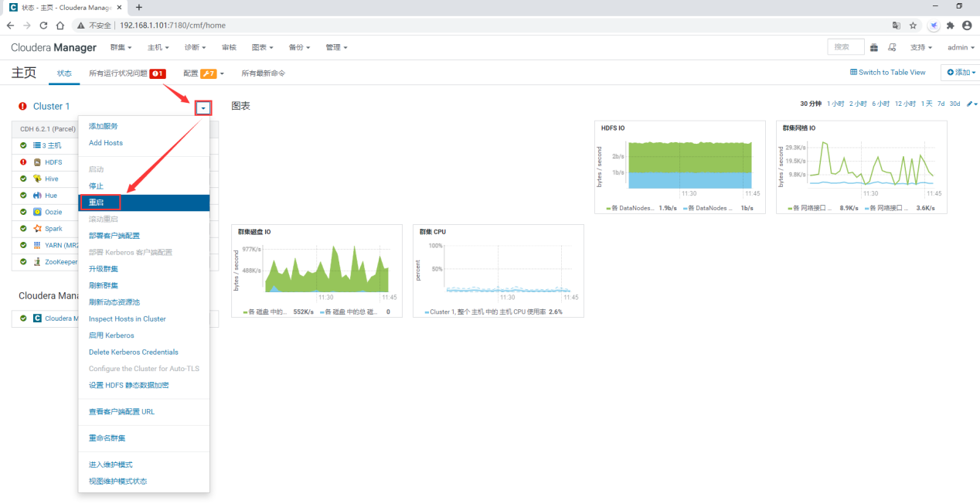Set chart time range to 1 小时
Viewport: 980px width, 504px height.
(x=835, y=104)
